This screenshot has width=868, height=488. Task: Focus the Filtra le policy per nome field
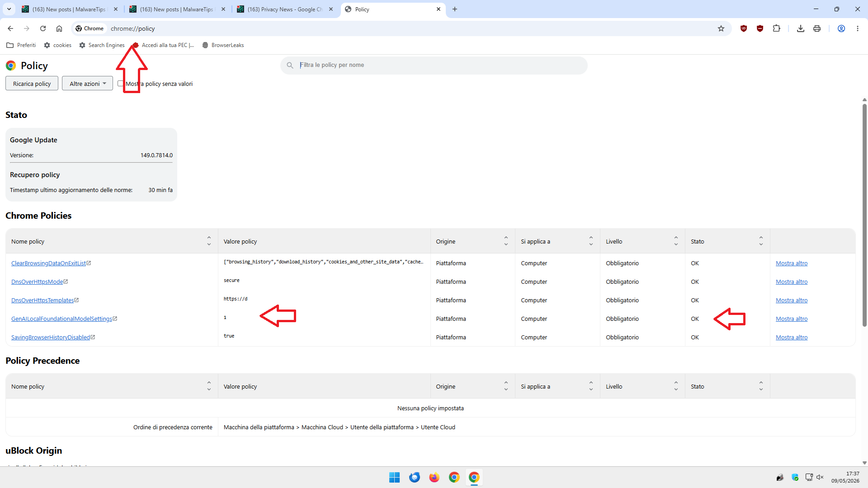click(x=434, y=65)
